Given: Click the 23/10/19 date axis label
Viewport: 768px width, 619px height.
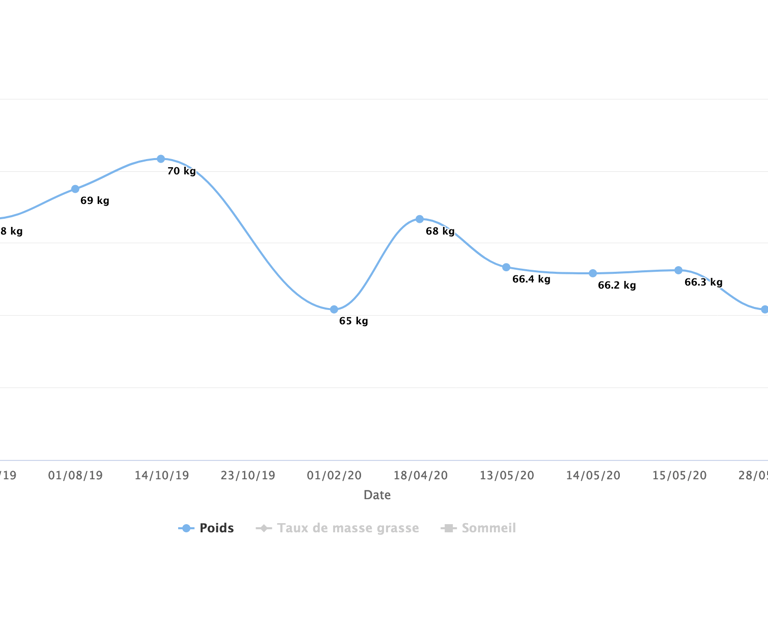Looking at the screenshot, I should [248, 475].
